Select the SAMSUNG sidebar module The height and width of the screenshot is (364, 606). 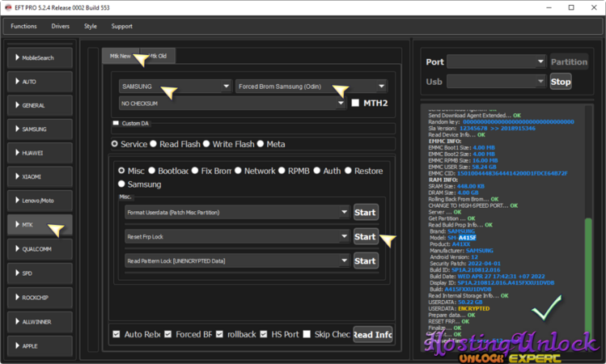40,129
